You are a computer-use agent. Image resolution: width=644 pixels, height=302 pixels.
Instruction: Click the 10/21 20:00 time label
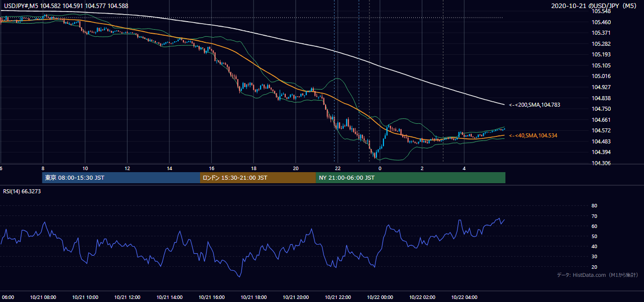point(296,297)
